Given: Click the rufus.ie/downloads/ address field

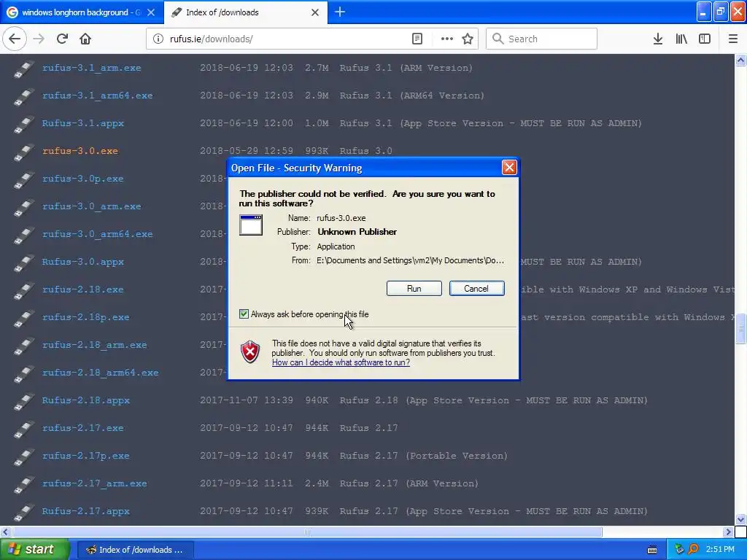Looking at the screenshot, I should pos(286,39).
